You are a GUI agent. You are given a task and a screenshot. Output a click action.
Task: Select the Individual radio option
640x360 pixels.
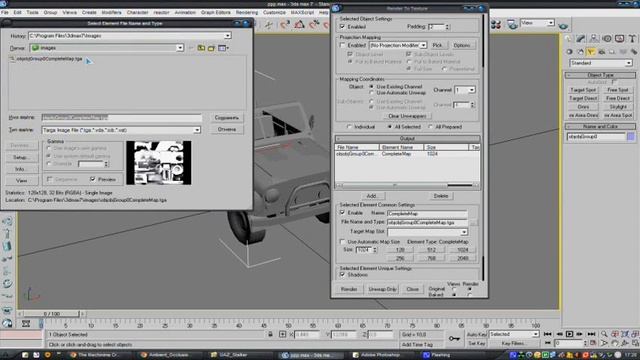(349, 127)
